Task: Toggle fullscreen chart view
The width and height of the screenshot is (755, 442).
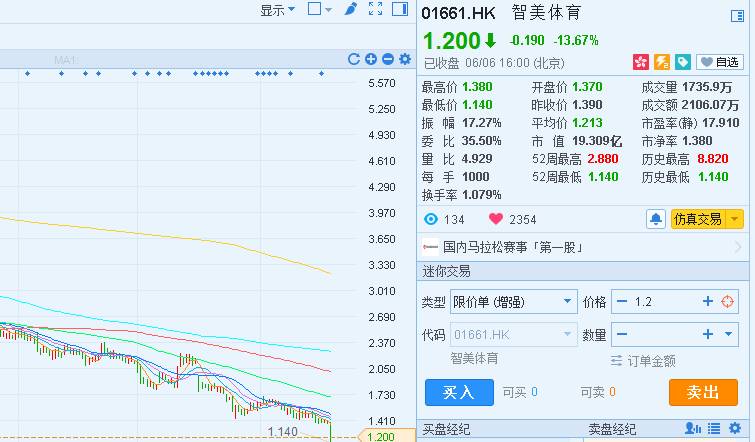Action: point(376,9)
